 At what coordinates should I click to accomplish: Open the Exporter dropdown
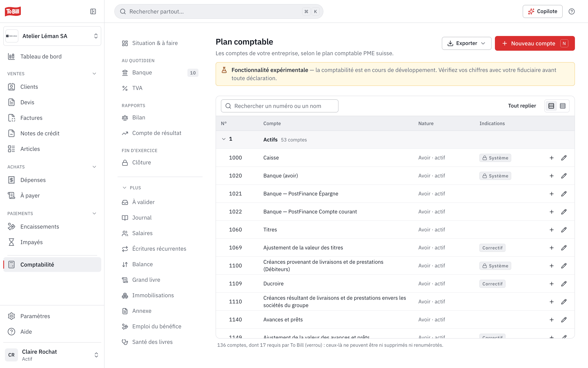point(467,43)
